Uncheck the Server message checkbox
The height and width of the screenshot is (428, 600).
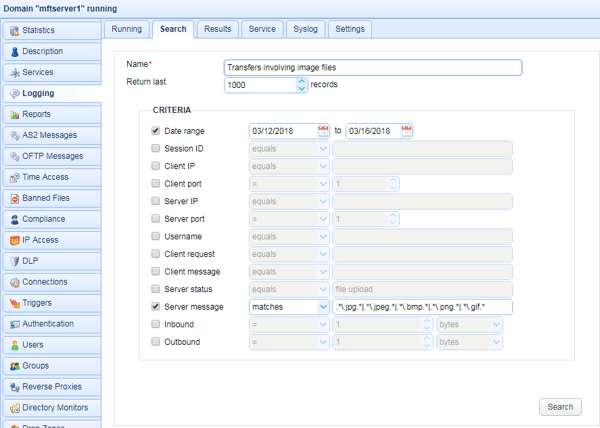(x=155, y=306)
